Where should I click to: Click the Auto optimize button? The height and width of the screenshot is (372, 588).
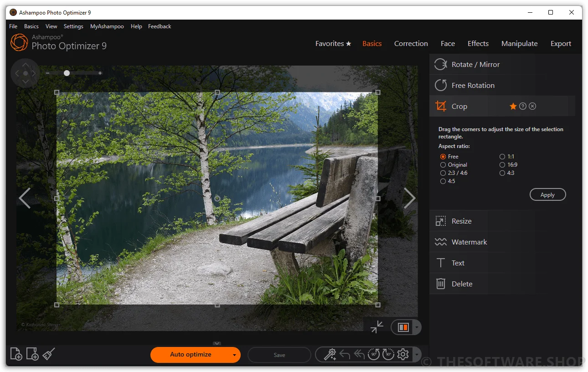[191, 355]
